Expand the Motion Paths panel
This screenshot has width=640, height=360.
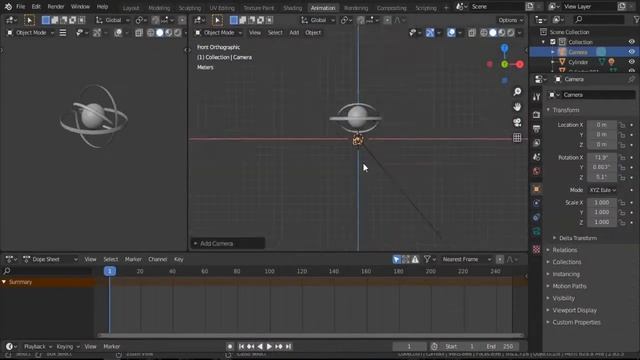569,286
